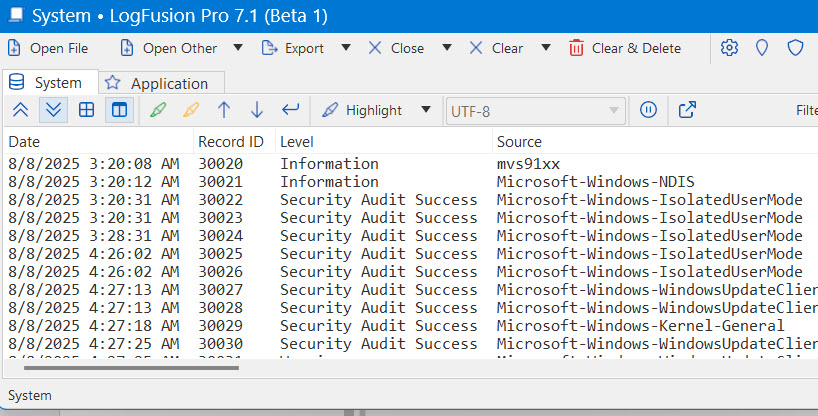Switch to the System tab

coord(50,82)
